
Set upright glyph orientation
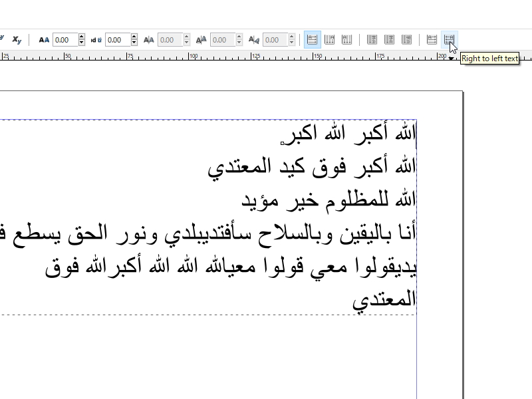pyautogui.click(x=389, y=40)
